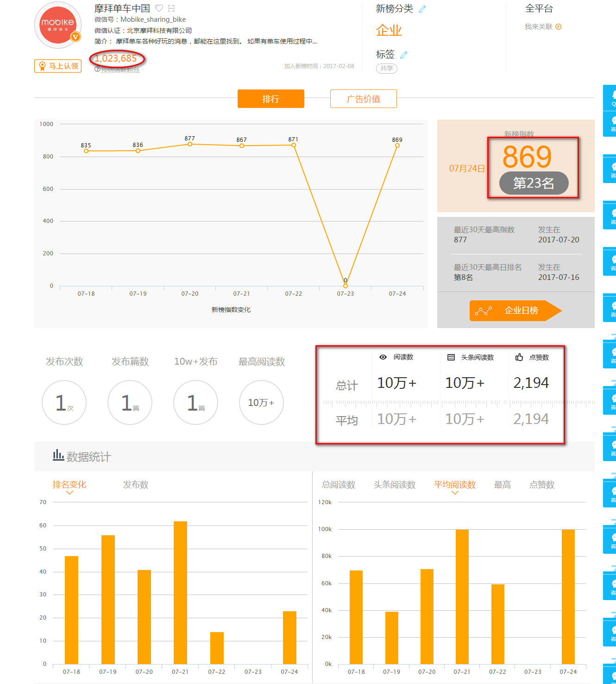The height and width of the screenshot is (684, 616).
Task: Click the orange V verification badge
Action: [75, 37]
